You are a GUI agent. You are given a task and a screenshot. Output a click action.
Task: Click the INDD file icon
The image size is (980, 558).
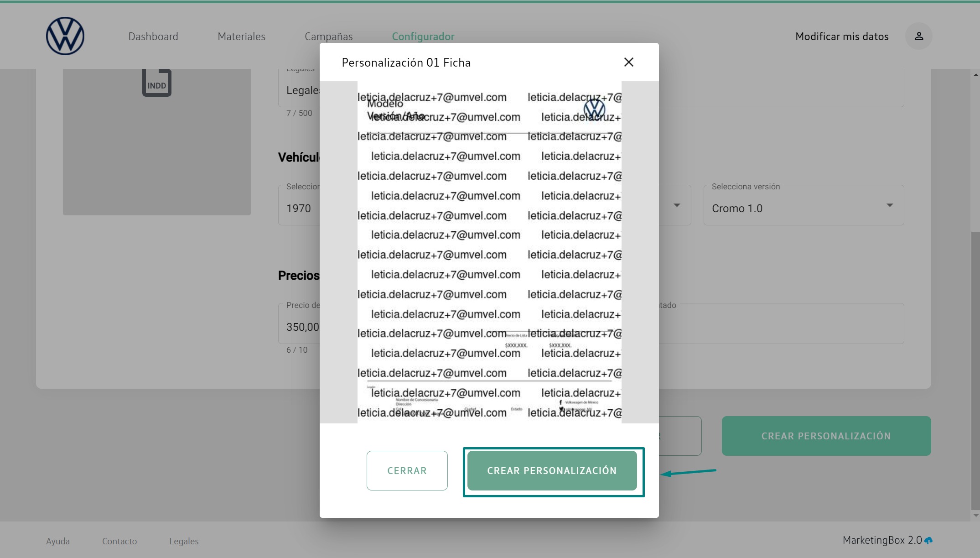click(x=156, y=83)
